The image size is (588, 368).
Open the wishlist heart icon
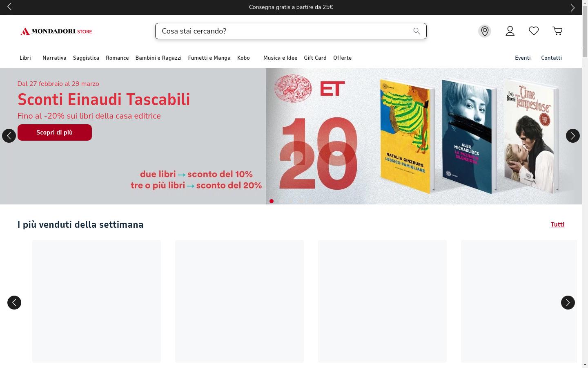[x=534, y=31]
